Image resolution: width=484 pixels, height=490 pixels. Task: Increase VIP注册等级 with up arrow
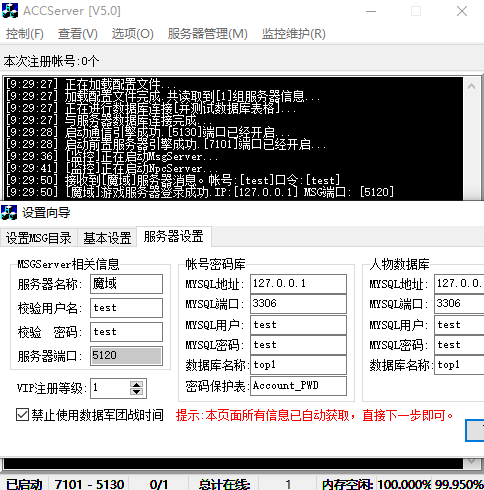click(x=136, y=384)
